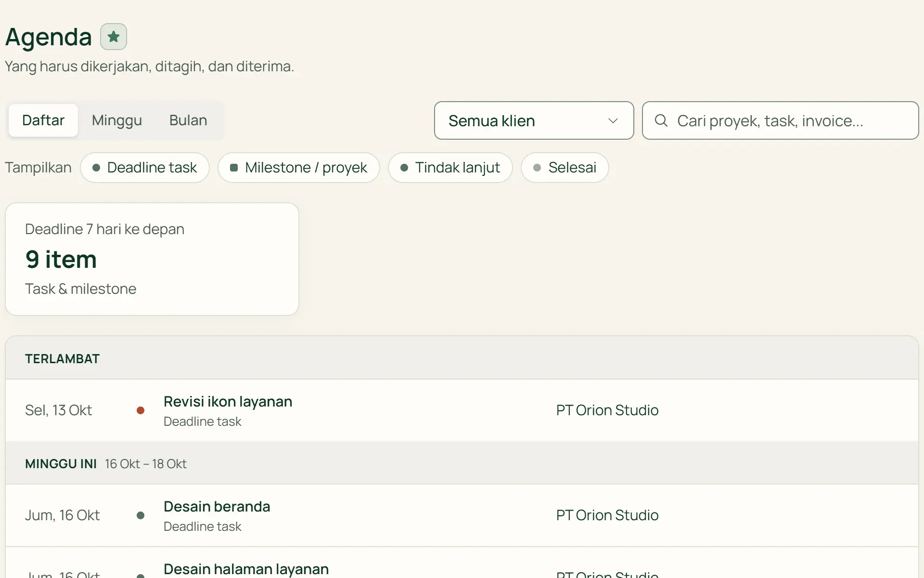Click PT Orion Studio in the Revisi ikon layanan row

tap(607, 410)
